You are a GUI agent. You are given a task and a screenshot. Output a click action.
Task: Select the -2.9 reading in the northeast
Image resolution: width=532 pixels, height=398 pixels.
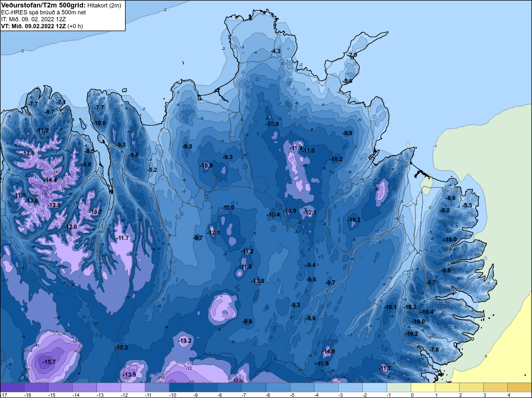[x=353, y=55]
